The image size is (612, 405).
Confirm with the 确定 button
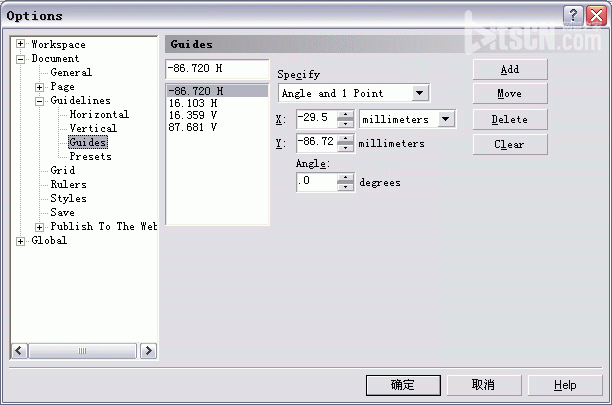(x=403, y=385)
